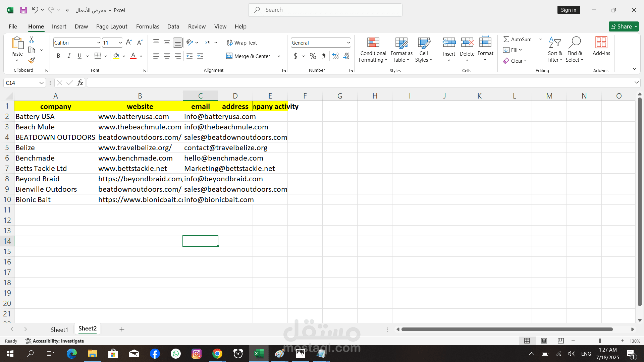Click the red Font Color swatch
The image size is (644, 362).
[x=133, y=56]
